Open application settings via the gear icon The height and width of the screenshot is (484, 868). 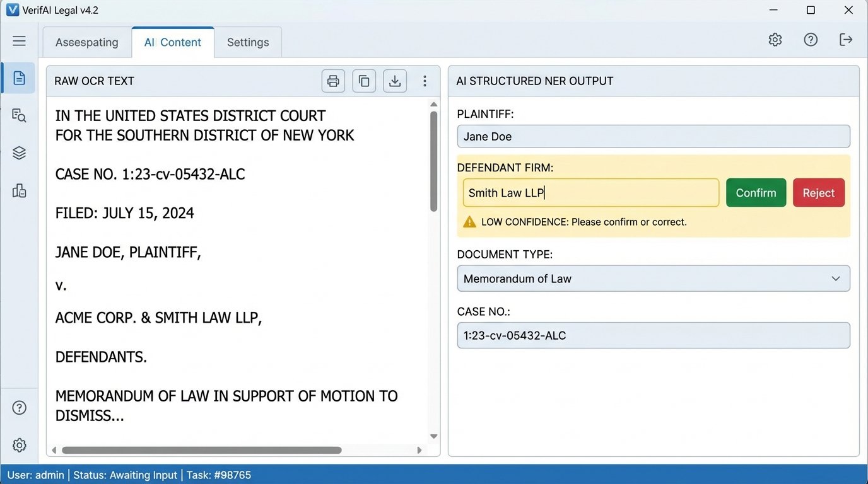tap(775, 39)
